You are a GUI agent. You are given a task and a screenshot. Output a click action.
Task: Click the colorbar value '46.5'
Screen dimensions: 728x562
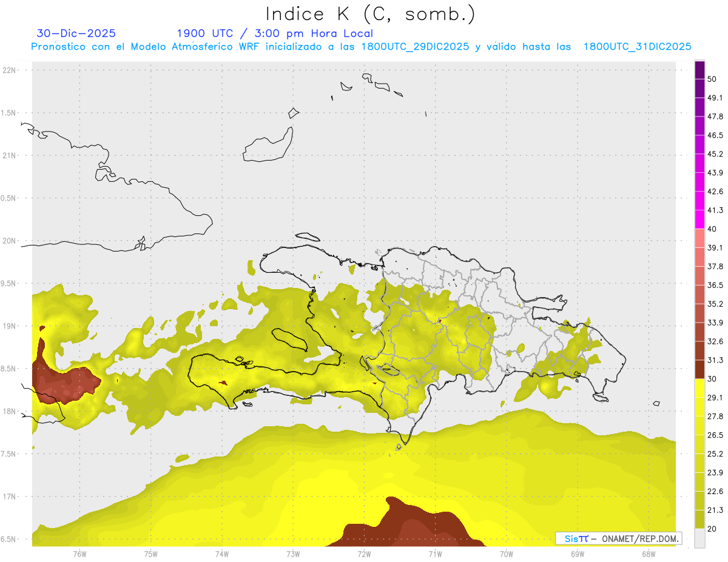click(x=715, y=135)
